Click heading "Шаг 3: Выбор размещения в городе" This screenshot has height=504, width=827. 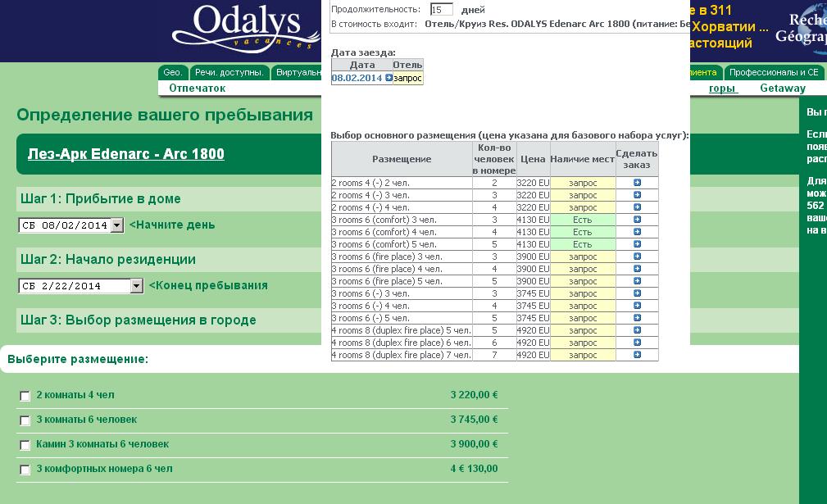coord(139,320)
